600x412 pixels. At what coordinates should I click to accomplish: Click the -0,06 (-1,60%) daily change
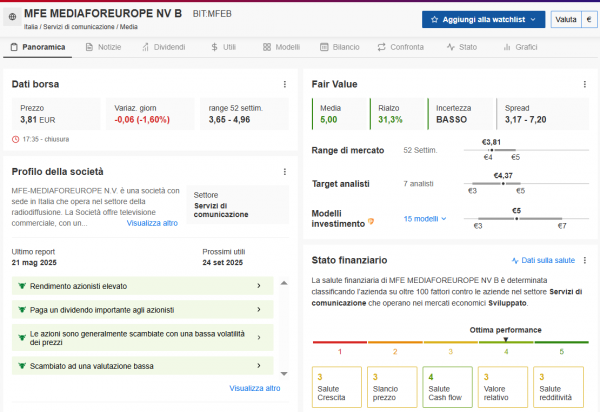coord(142,120)
